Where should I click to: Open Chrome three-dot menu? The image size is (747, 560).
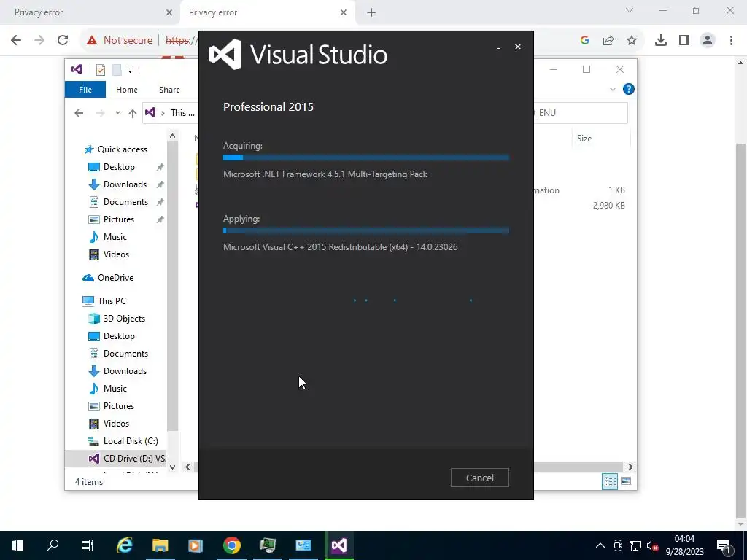tap(731, 40)
